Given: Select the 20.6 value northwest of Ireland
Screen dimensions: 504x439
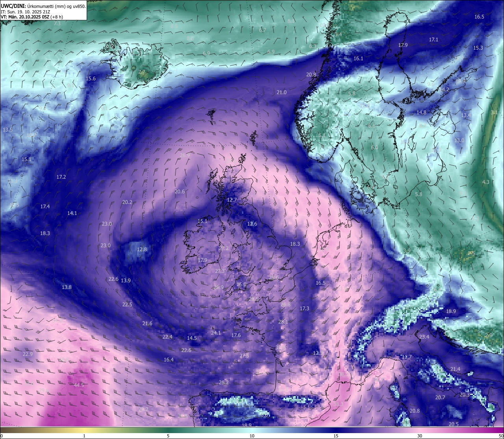Looking at the screenshot, I should click(180, 191).
